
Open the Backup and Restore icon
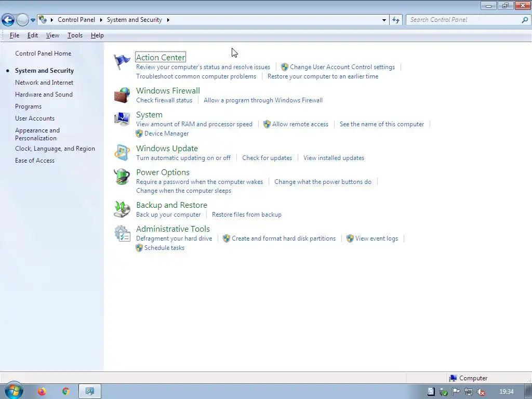pyautogui.click(x=122, y=209)
